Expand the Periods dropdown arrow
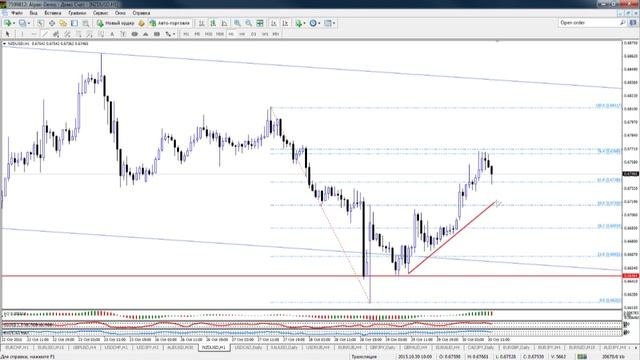640x360 pixels. (x=319, y=23)
